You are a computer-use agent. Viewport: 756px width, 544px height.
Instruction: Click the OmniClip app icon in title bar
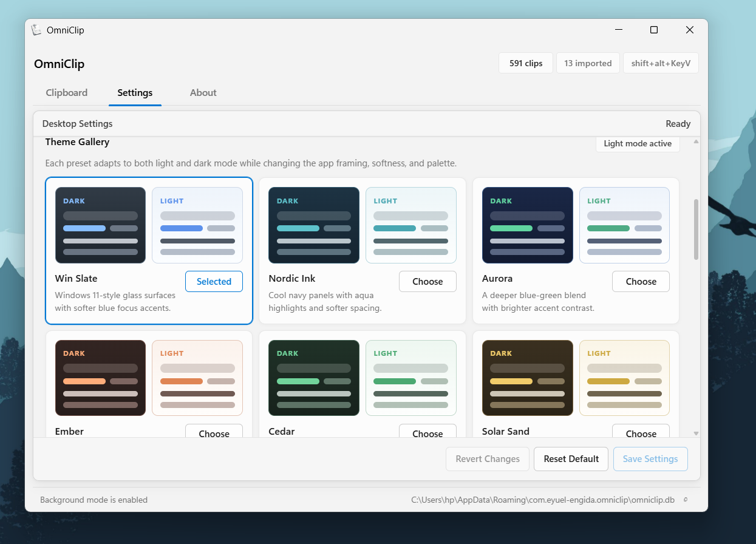tap(37, 30)
